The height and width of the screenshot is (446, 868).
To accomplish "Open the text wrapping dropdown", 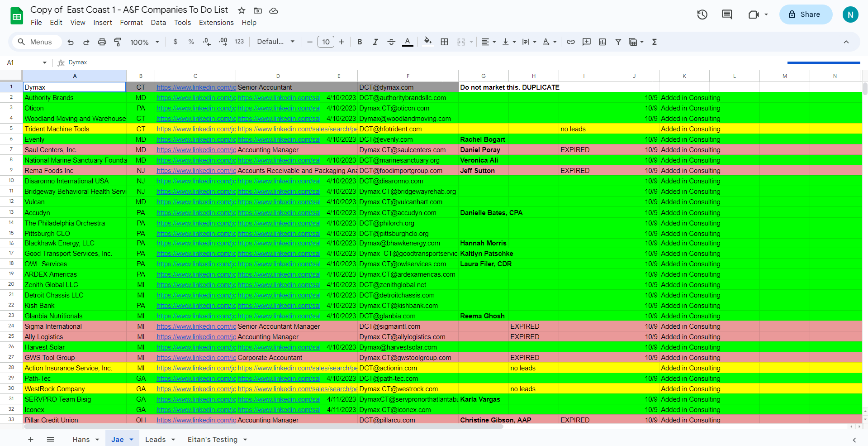I will pos(529,42).
